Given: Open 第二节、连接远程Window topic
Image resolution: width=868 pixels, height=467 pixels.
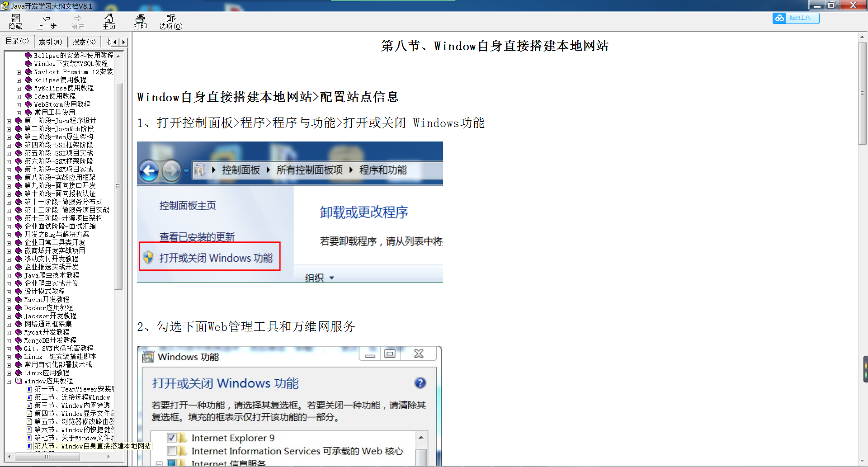Looking at the screenshot, I should click(72, 397).
